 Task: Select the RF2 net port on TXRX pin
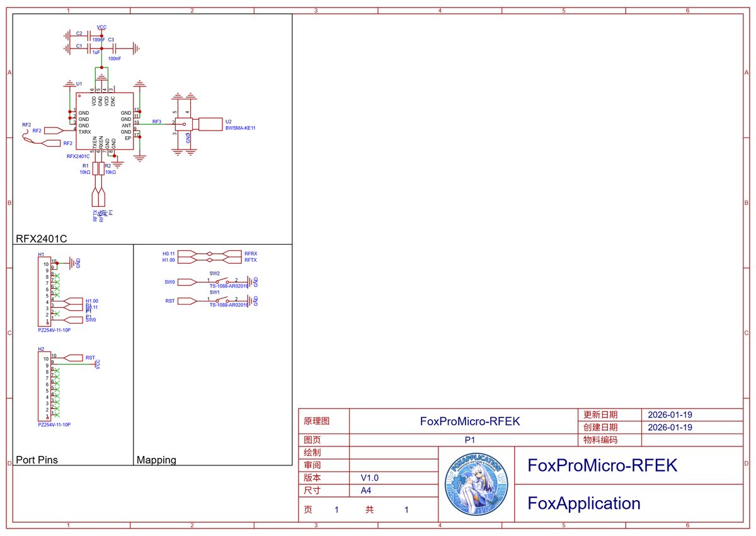(53, 131)
